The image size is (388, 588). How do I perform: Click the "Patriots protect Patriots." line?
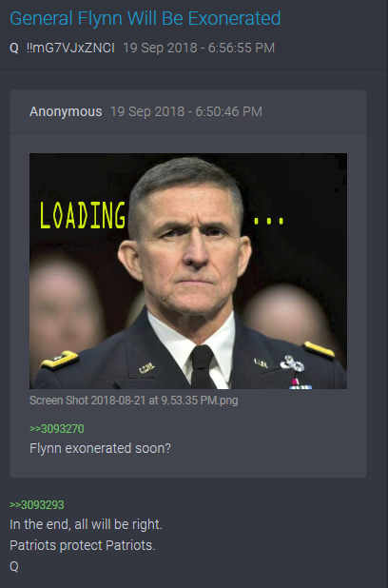pyautogui.click(x=83, y=545)
